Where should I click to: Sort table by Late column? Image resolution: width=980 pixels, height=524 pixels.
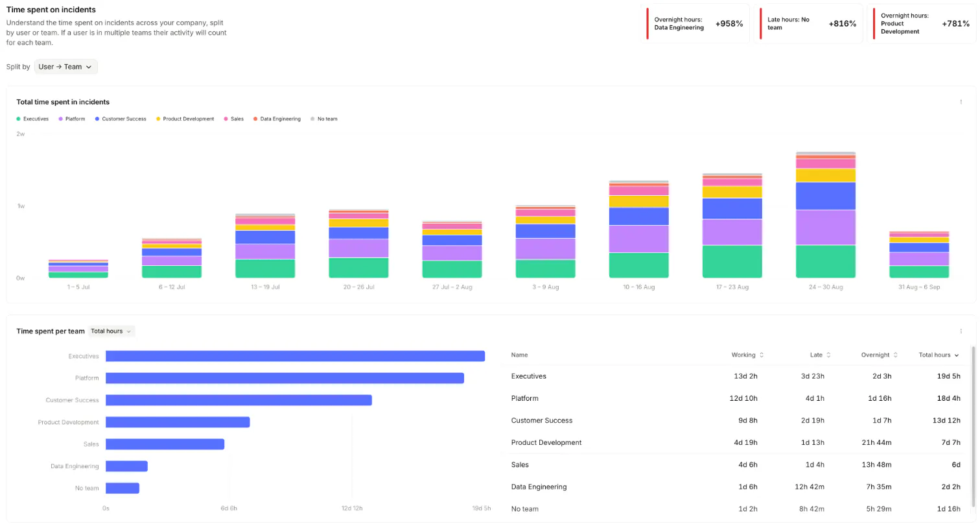tap(820, 355)
